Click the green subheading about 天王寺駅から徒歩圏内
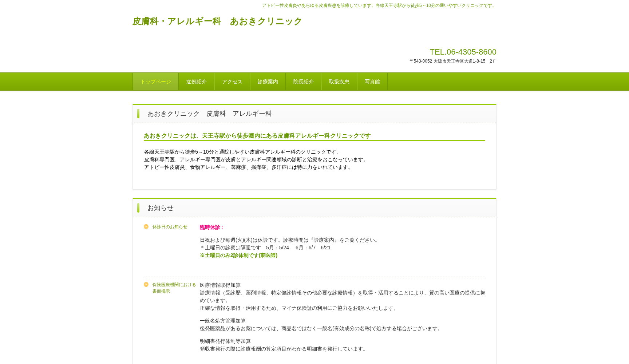 pyautogui.click(x=257, y=136)
